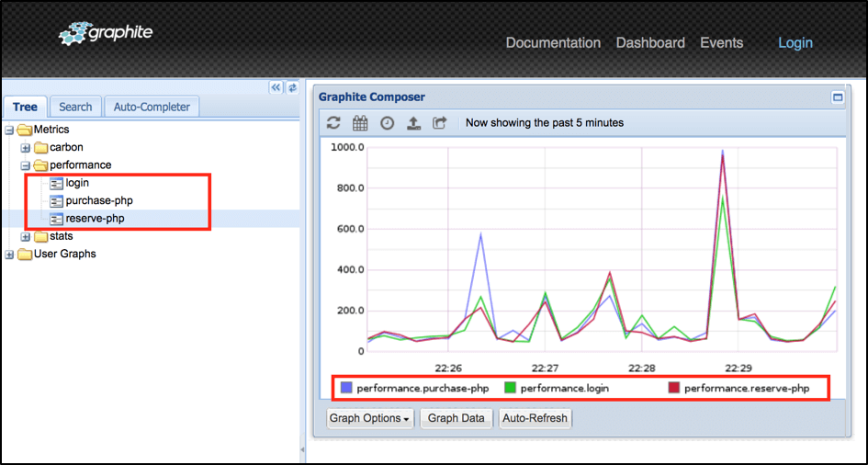The image size is (868, 465).
Task: Maximize the Graphite Composer window
Action: 838,98
